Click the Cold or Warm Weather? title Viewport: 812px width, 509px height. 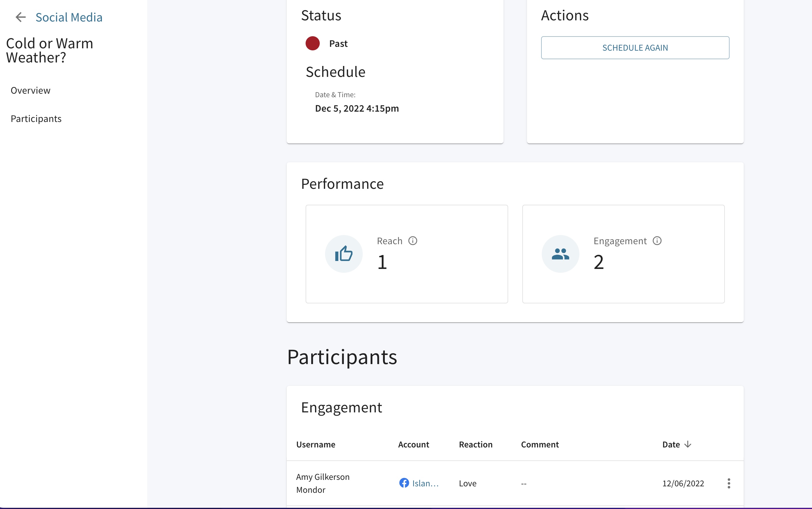pyautogui.click(x=49, y=50)
